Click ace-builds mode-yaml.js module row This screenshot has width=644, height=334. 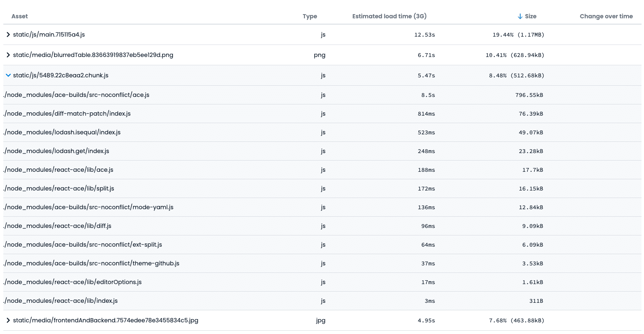(x=322, y=207)
